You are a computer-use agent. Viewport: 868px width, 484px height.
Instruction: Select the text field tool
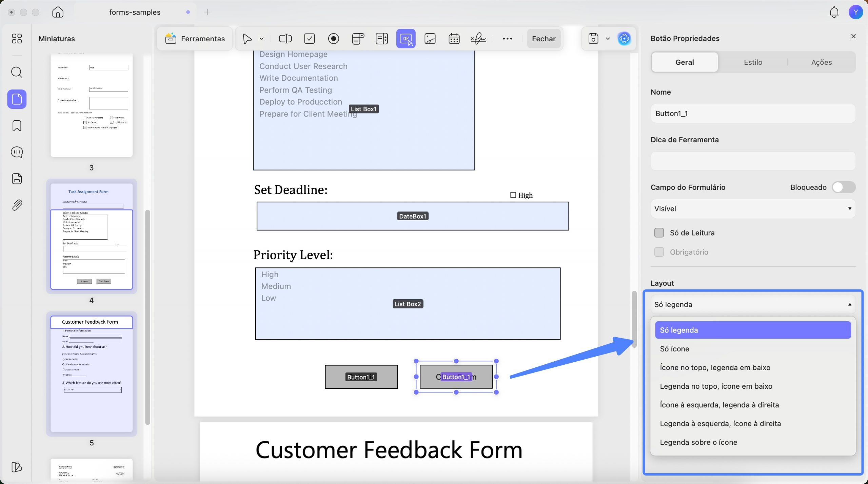pyautogui.click(x=285, y=39)
